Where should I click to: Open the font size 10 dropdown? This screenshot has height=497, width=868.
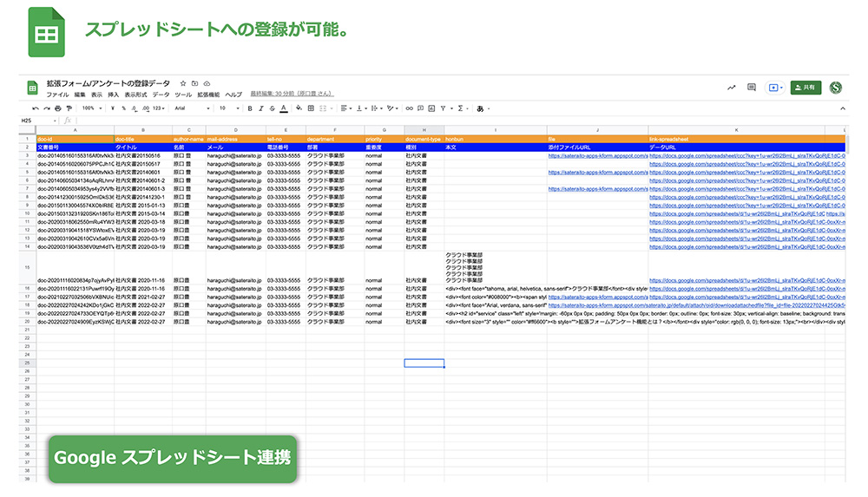(229, 108)
